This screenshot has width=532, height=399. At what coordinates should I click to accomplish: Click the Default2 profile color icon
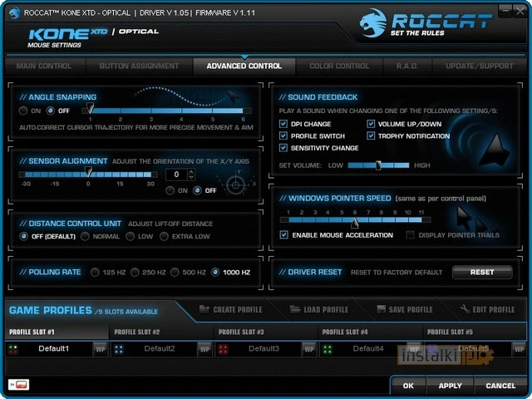coord(119,349)
